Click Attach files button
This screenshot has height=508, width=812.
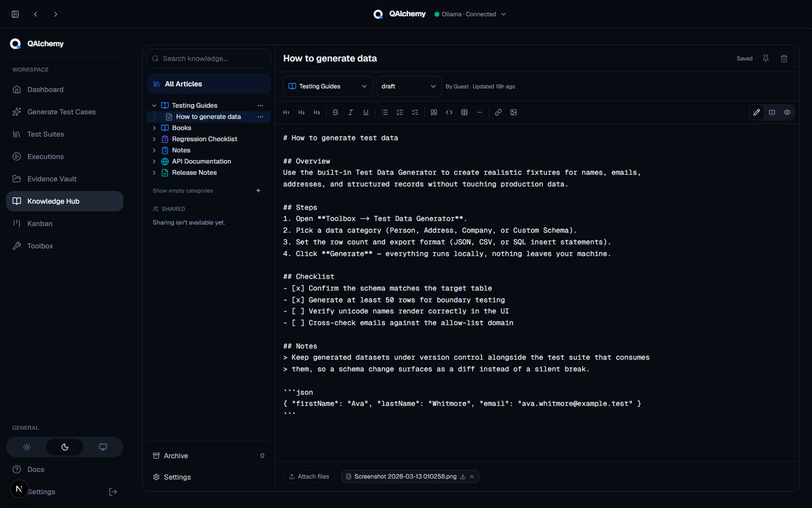click(x=309, y=477)
